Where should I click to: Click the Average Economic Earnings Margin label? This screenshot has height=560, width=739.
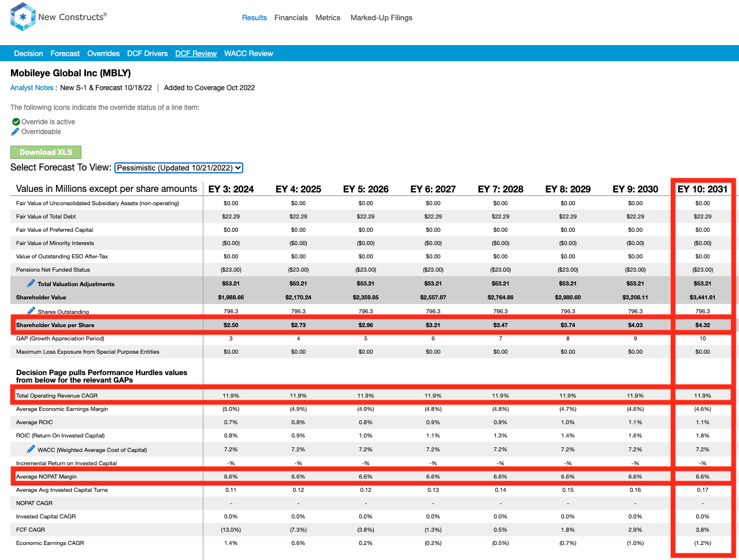tap(62, 409)
